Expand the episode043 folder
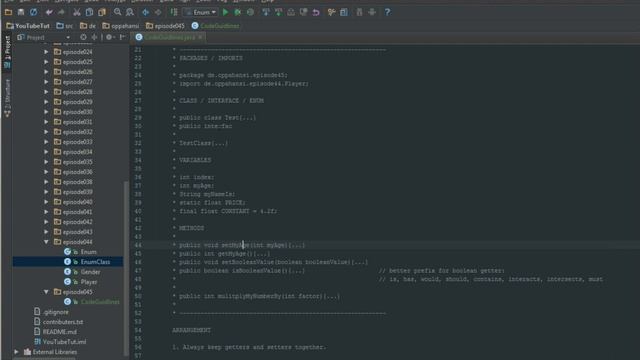The width and height of the screenshot is (640, 360). pos(46,232)
